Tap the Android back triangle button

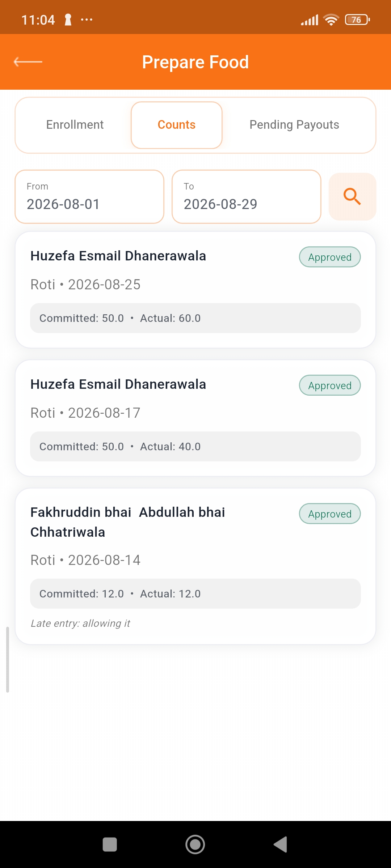coord(281,844)
